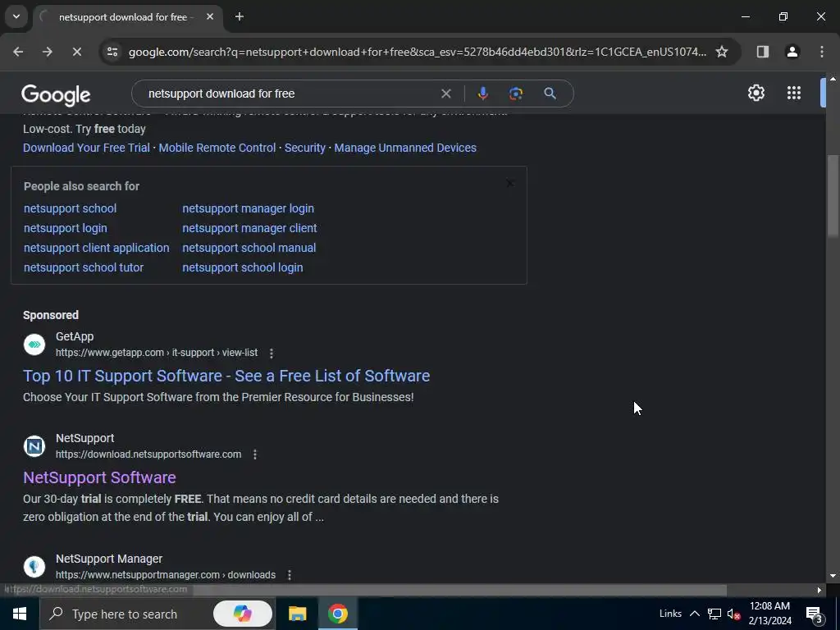The height and width of the screenshot is (630, 840).
Task: Click the address bar URL
Action: (418, 52)
